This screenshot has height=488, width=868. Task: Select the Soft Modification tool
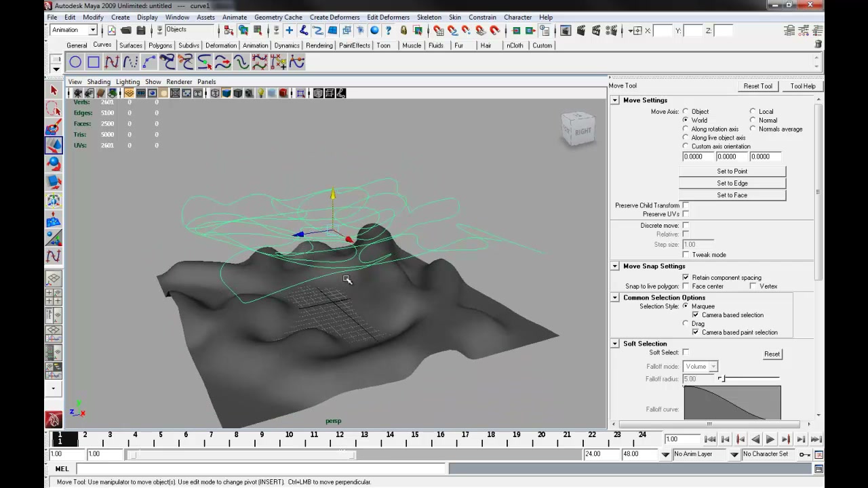54,220
